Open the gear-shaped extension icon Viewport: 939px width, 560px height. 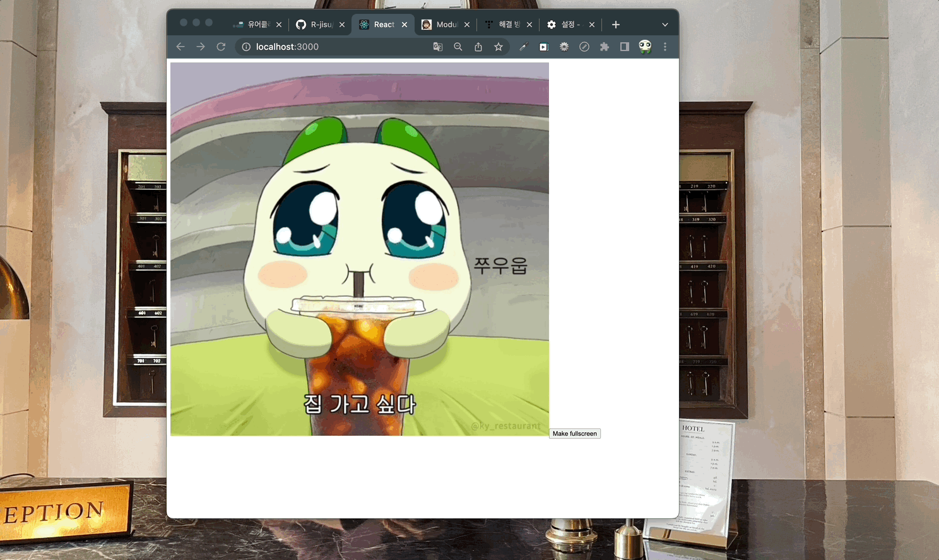pos(564,47)
